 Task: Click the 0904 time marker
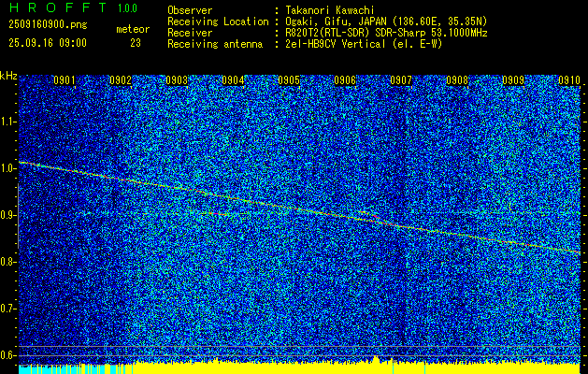(x=233, y=80)
